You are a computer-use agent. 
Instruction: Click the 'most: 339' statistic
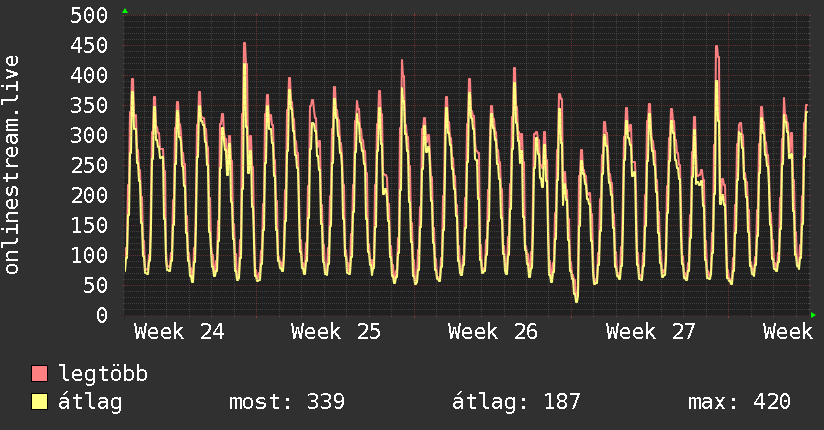coord(287,402)
